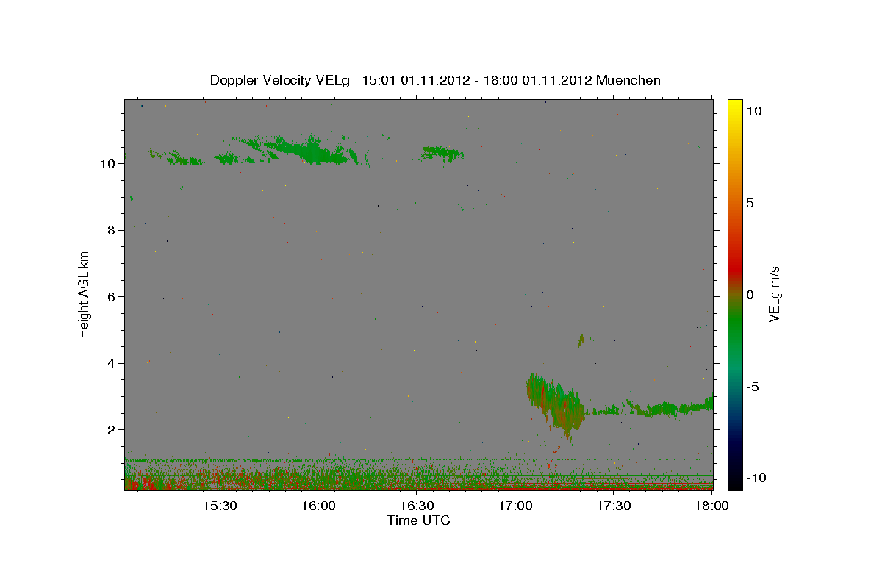
Task: Select the 'Muenchen' station name in title
Action: [x=628, y=80]
